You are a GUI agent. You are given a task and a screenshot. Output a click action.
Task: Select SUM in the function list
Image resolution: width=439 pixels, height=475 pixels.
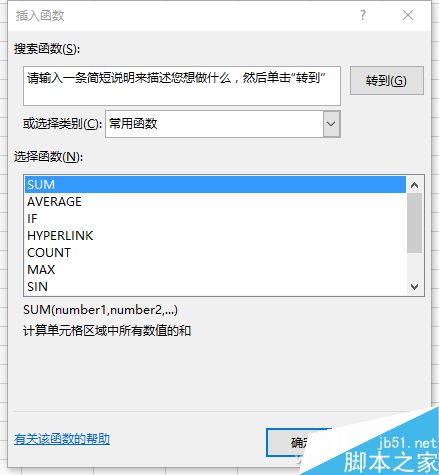pos(215,185)
